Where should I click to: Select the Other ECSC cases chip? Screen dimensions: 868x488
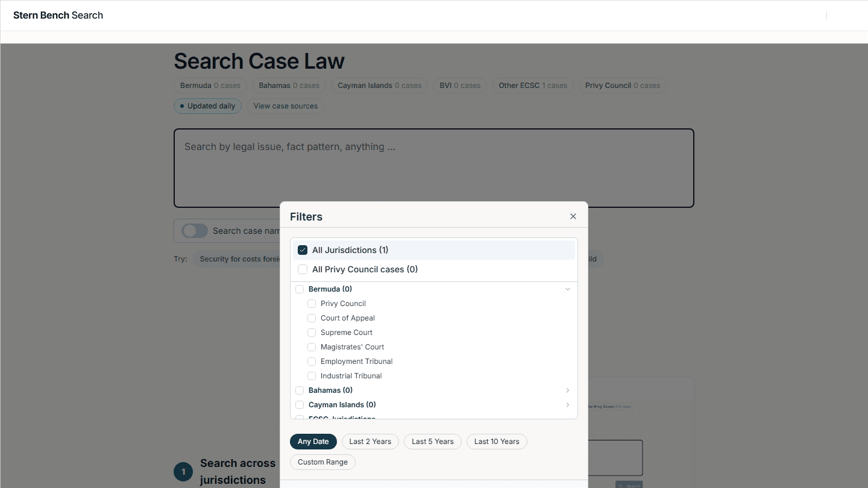pos(532,85)
